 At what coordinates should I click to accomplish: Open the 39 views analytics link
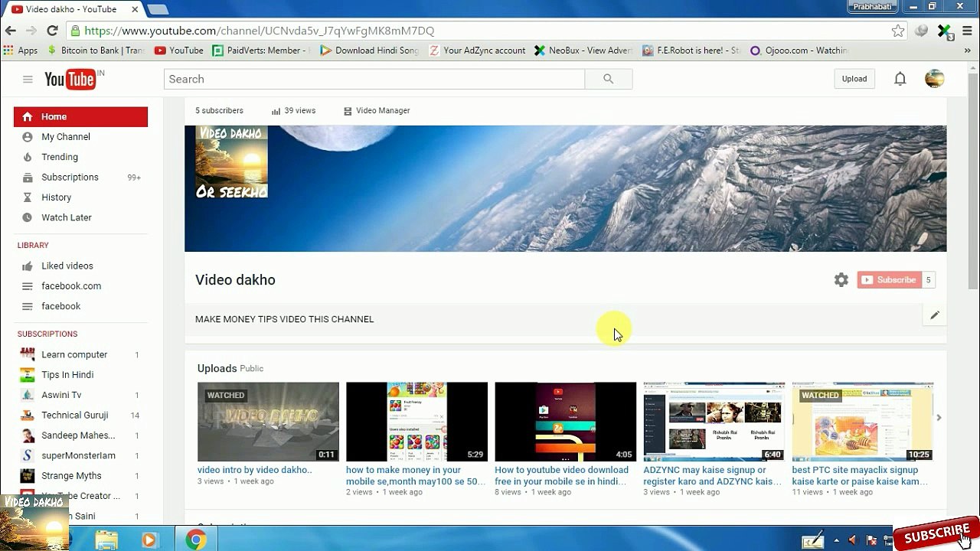pyautogui.click(x=293, y=111)
